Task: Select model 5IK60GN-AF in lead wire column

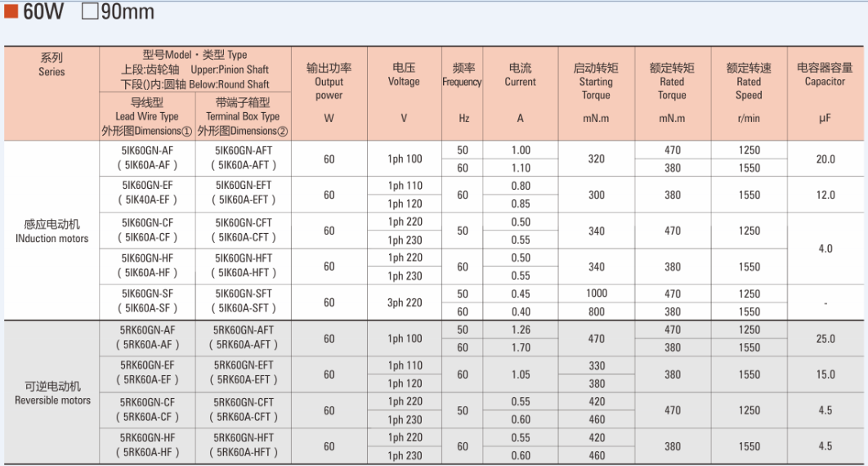Action: click(x=147, y=150)
